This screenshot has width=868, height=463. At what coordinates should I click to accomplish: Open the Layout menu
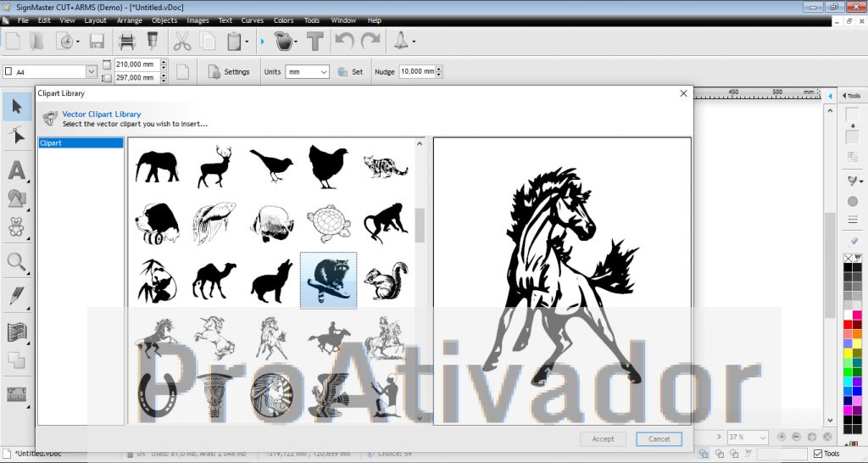95,20
